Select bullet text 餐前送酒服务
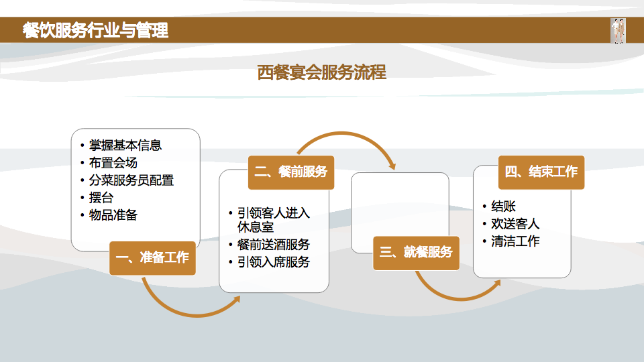 click(x=274, y=245)
